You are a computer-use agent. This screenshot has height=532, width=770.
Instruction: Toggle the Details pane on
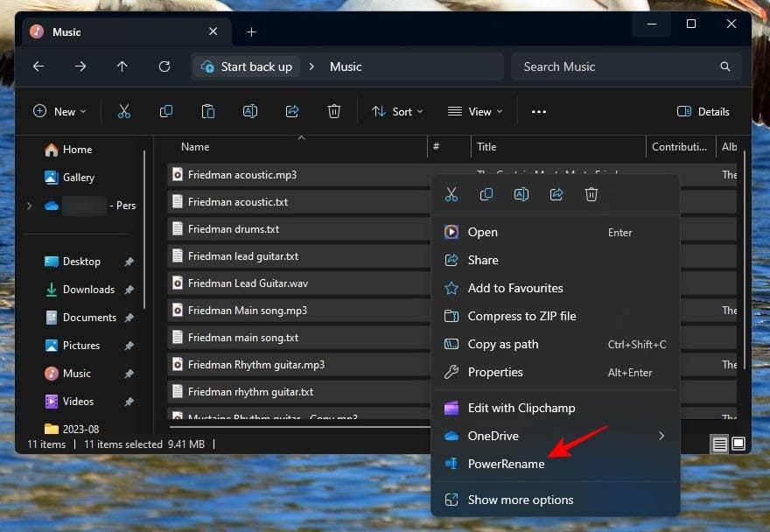(703, 111)
